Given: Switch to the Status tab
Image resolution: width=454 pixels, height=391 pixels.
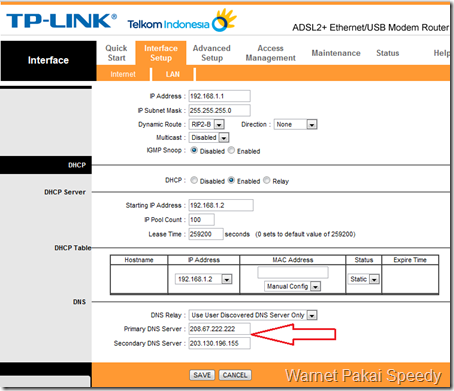Looking at the screenshot, I should (388, 53).
